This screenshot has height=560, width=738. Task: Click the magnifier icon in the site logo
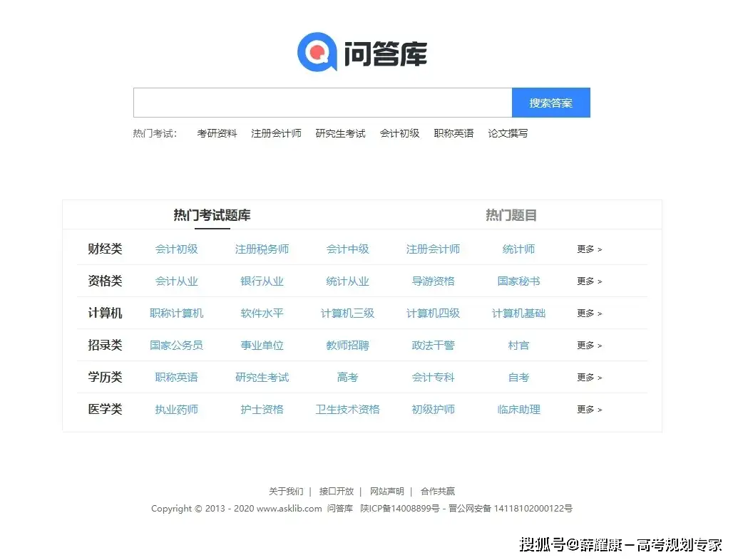click(316, 51)
